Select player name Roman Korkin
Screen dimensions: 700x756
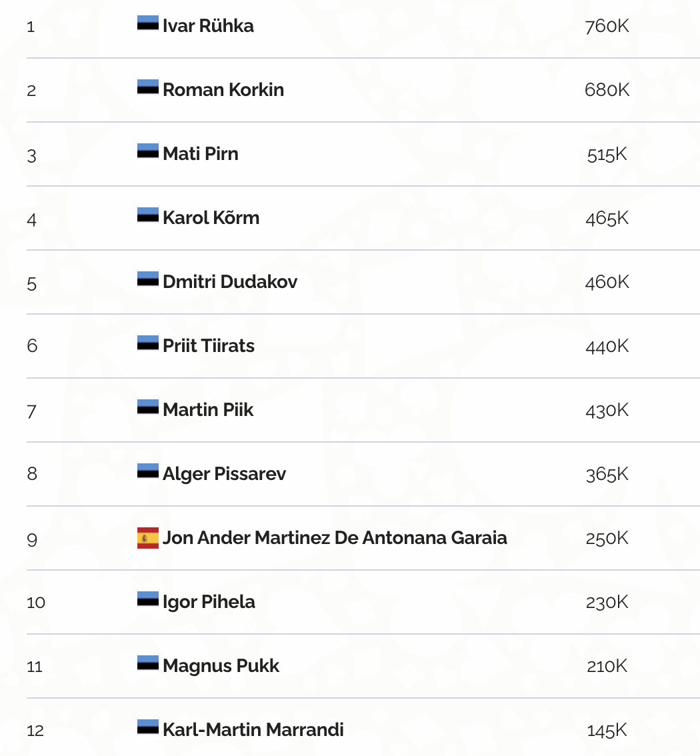tap(223, 90)
